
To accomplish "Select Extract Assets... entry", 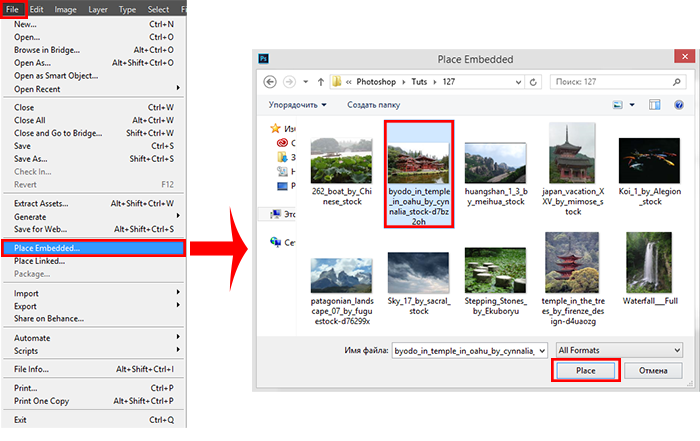I will [x=93, y=204].
